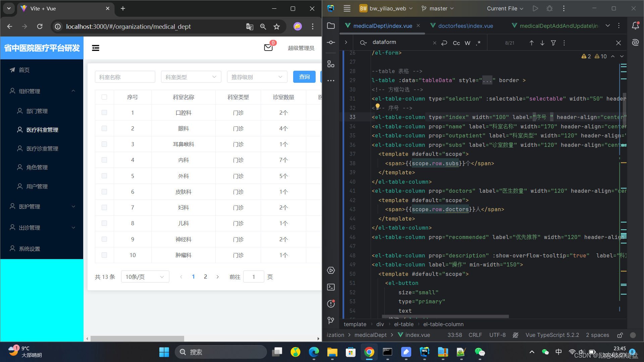
Task: Go to page 2 in the pagination
Action: [205, 277]
